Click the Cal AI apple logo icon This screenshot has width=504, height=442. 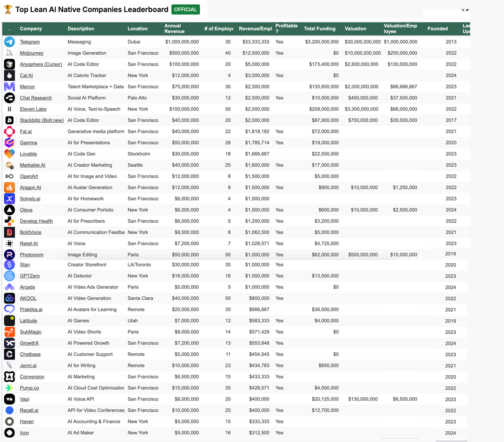click(x=9, y=76)
